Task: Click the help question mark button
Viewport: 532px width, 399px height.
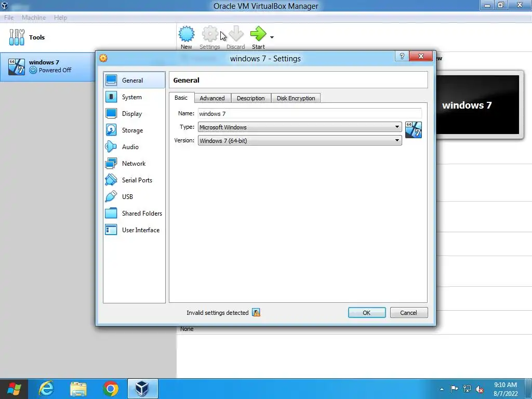Action: [402, 56]
